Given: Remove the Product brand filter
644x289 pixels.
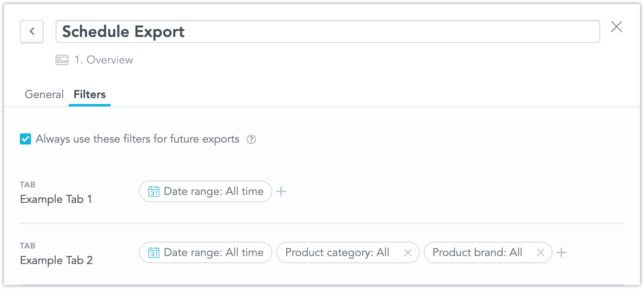Looking at the screenshot, I should click(x=540, y=252).
